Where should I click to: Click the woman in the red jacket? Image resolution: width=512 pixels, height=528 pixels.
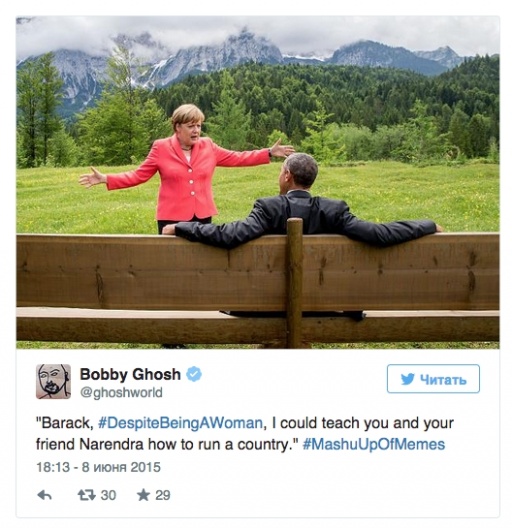[x=186, y=168]
